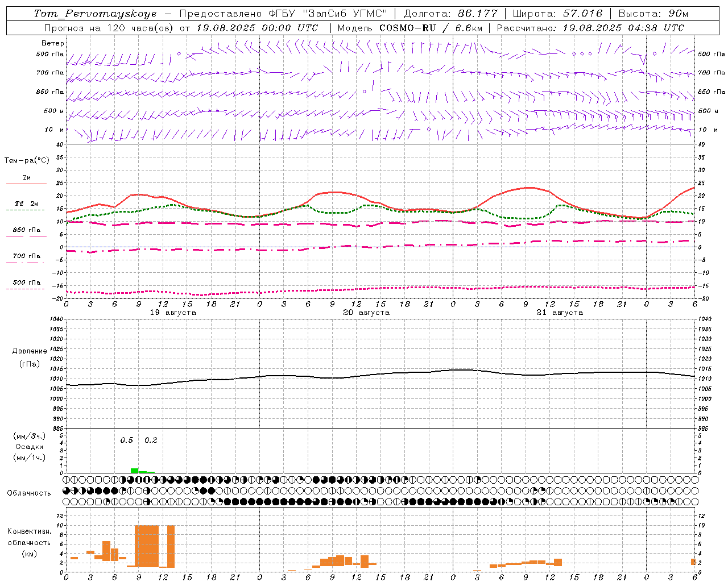Click the Тем-ра(°C) temperature panel label
Image resolution: width=728 pixels, height=582 pixels.
pos(27,161)
